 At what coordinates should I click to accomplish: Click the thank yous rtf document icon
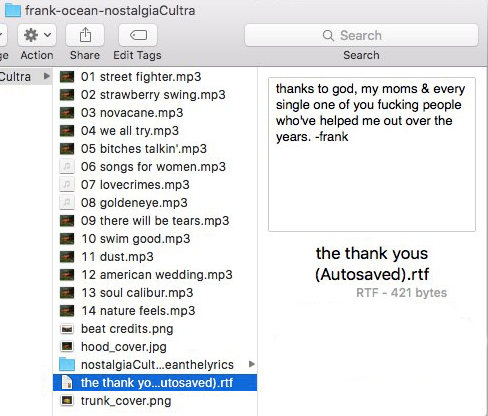pyautogui.click(x=67, y=382)
